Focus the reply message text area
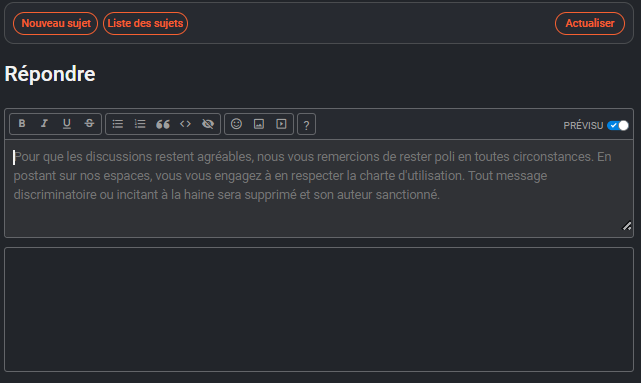 point(319,188)
